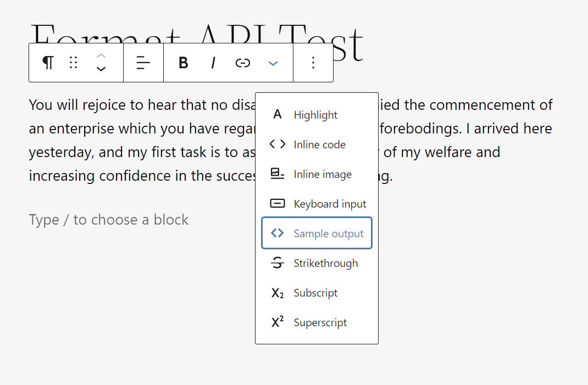Screen dimensions: 588x385
Task: Open block options with three-dot icon
Action: click(x=313, y=63)
